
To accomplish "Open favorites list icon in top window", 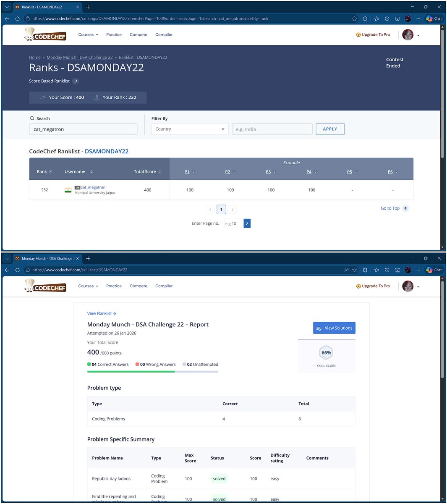I will pyautogui.click(x=376, y=18).
